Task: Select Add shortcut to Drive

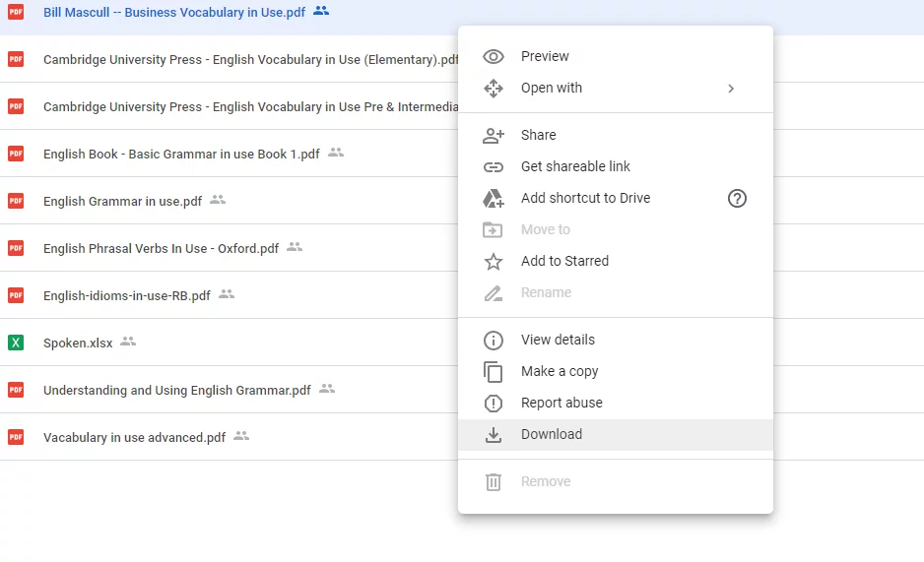Action: click(x=585, y=199)
